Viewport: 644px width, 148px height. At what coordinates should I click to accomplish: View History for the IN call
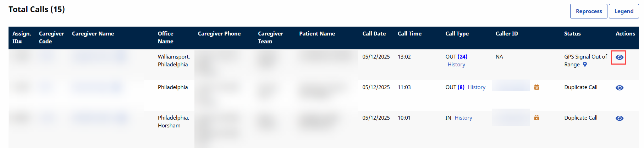(463, 118)
